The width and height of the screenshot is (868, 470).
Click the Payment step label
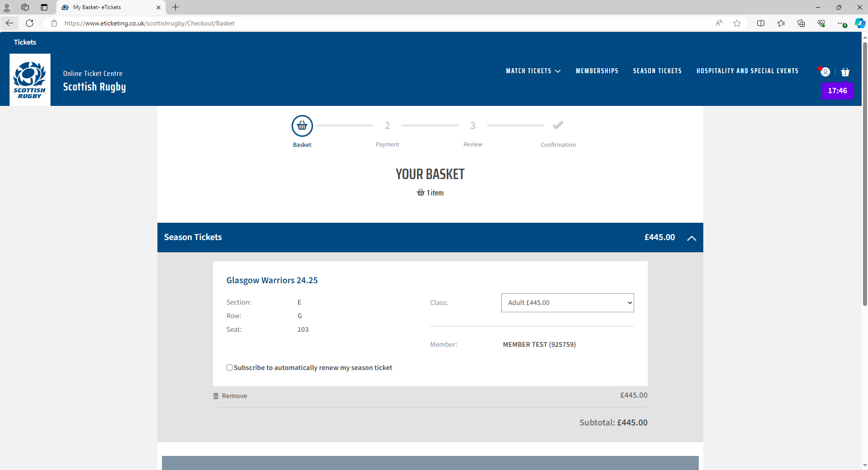pos(387,145)
